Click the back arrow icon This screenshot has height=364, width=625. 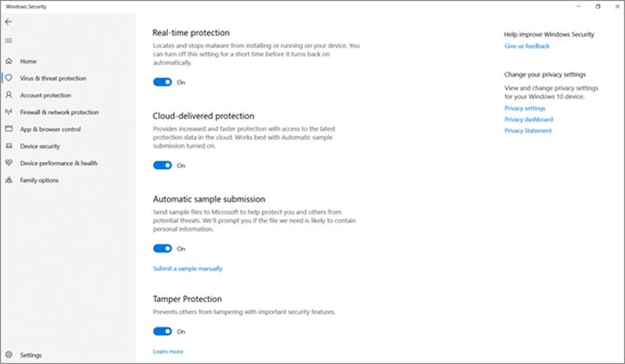coord(9,21)
